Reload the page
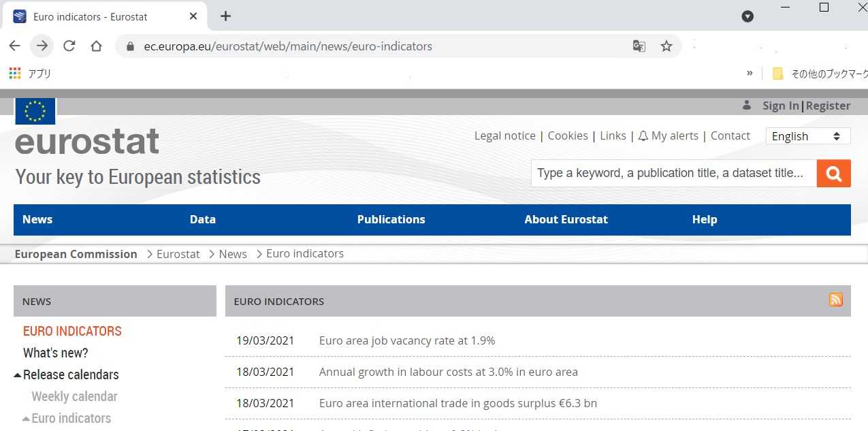 69,46
